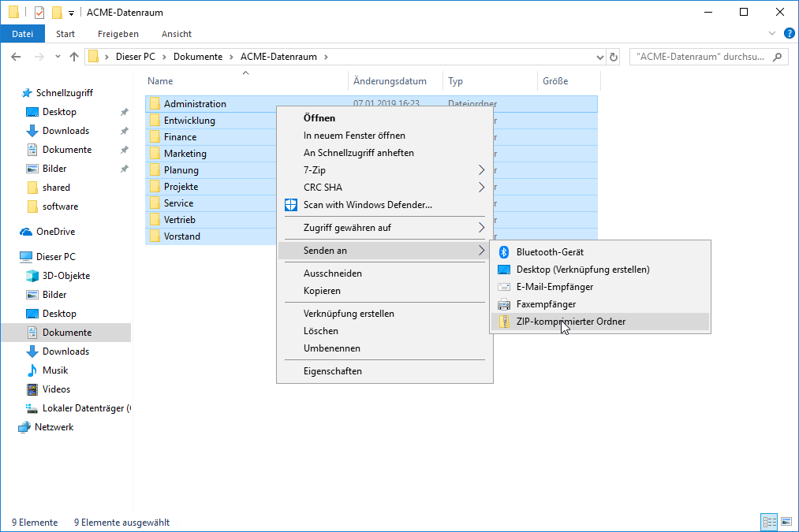Click the Bluetooth-Gerät icon in submenu
Viewport: 799px width, 532px height.
(504, 252)
